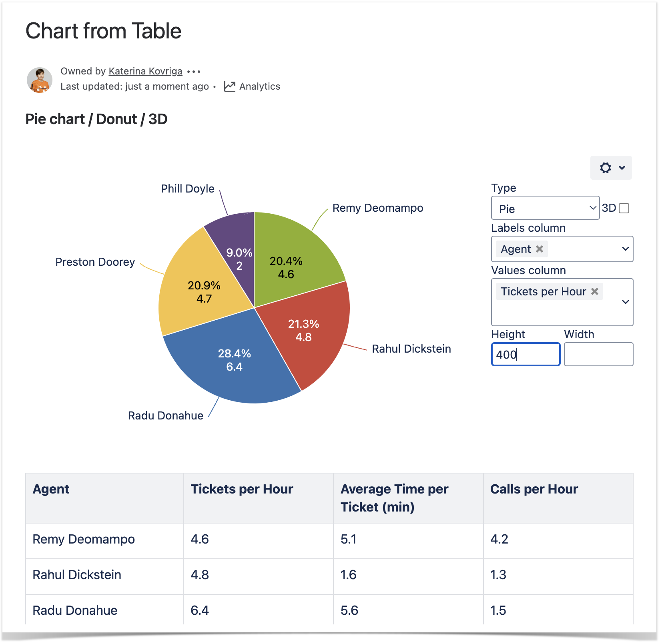This screenshot has width=662, height=644.
Task: Click Katerina Kovriga's profile avatar
Action: coord(39,80)
